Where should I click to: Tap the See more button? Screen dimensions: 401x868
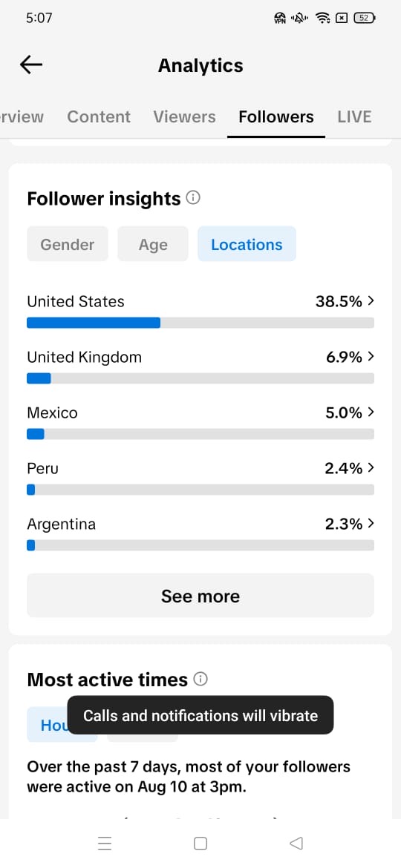click(x=200, y=596)
